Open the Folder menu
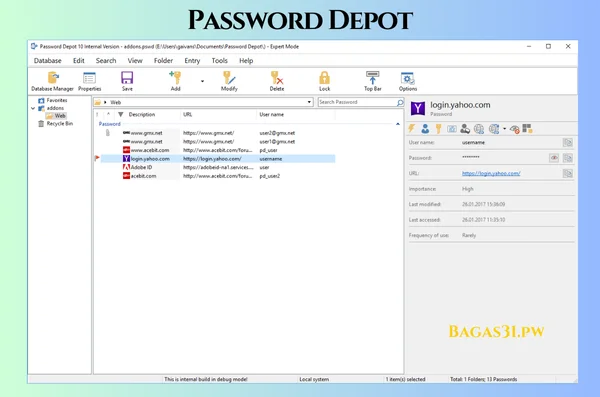Image resolution: width=600 pixels, height=397 pixels. [x=163, y=60]
